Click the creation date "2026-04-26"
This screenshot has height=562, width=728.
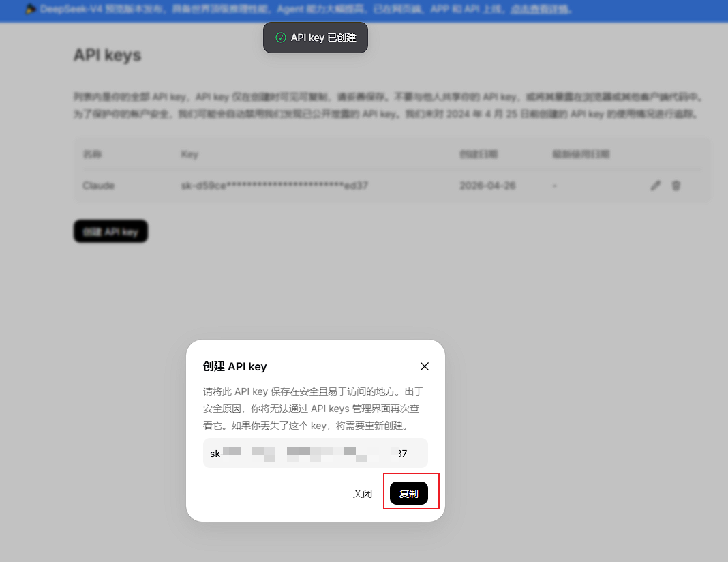(487, 186)
